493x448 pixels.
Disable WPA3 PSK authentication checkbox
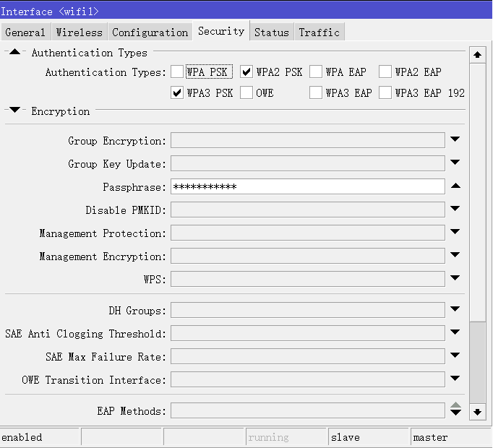[177, 92]
